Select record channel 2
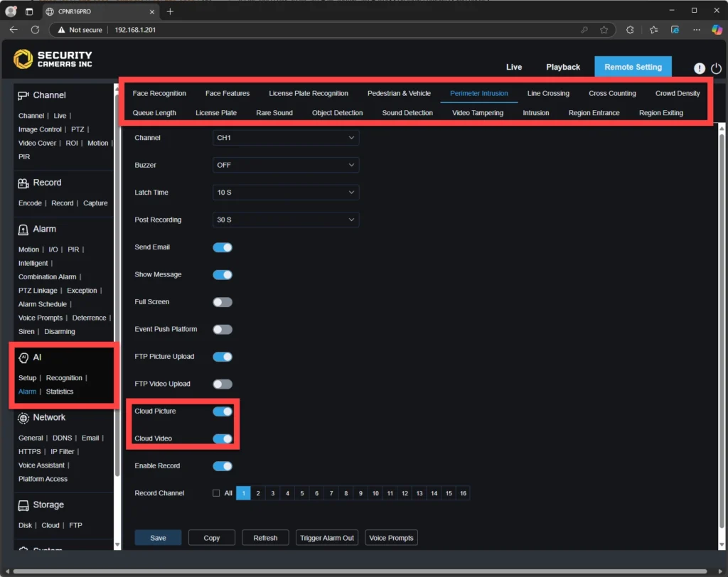728x577 pixels. [258, 493]
